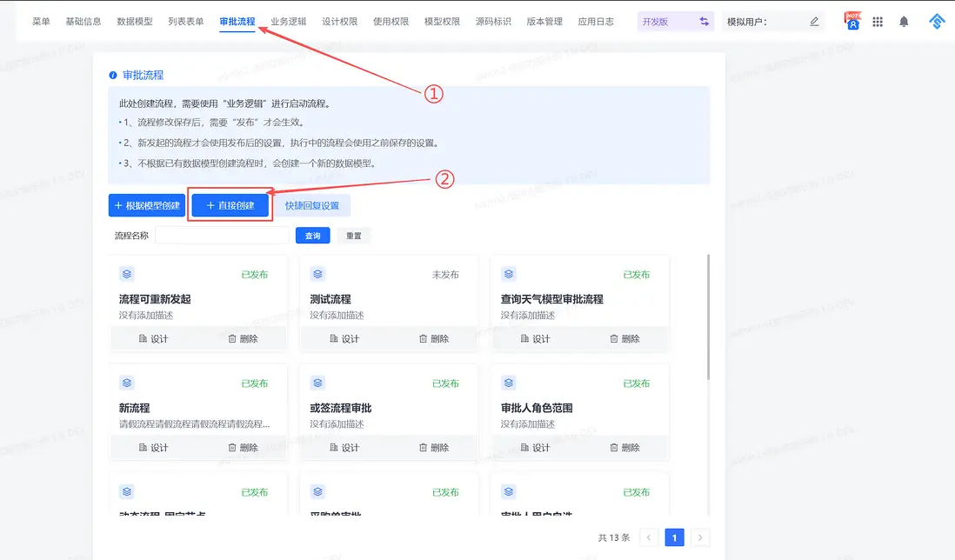
Task: Click the 流程可重新发起 card title
Action: [x=155, y=299]
